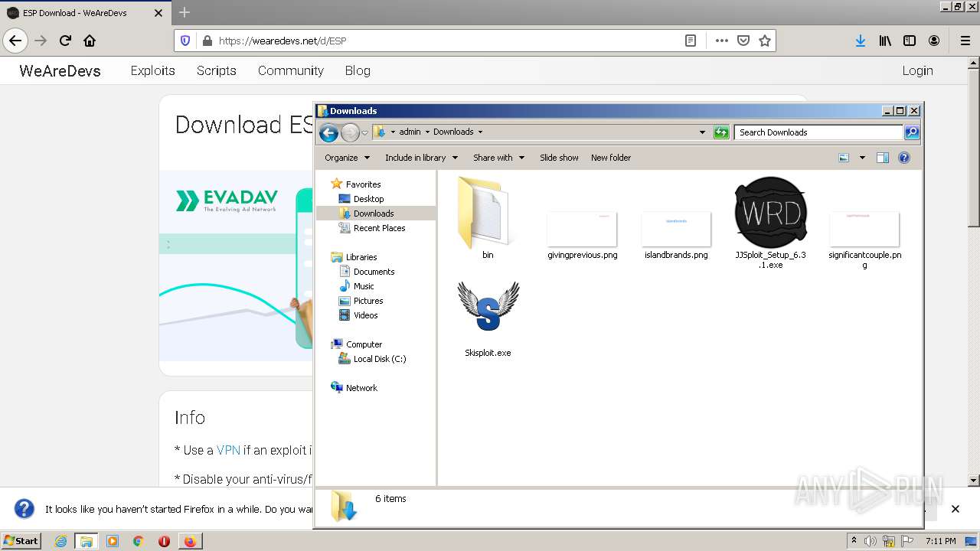The width and height of the screenshot is (980, 551).
Task: Select ESP Download WeAreDevs tab
Action: coord(84,13)
